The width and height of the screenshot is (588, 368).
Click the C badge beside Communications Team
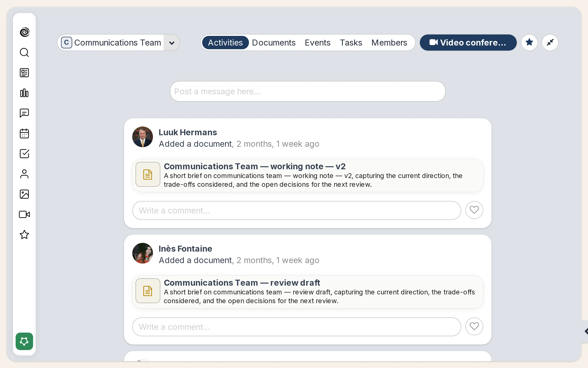click(x=66, y=43)
